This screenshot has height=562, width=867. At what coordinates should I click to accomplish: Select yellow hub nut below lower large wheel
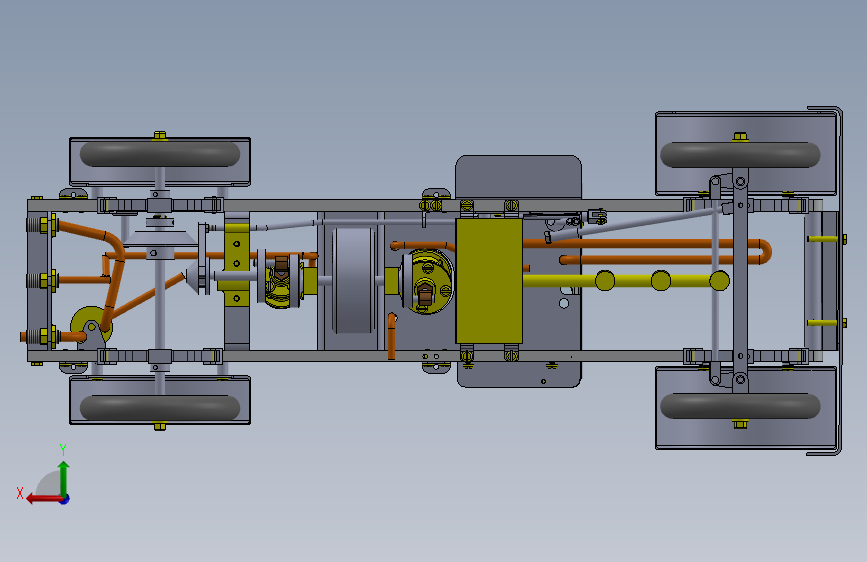coord(740,424)
